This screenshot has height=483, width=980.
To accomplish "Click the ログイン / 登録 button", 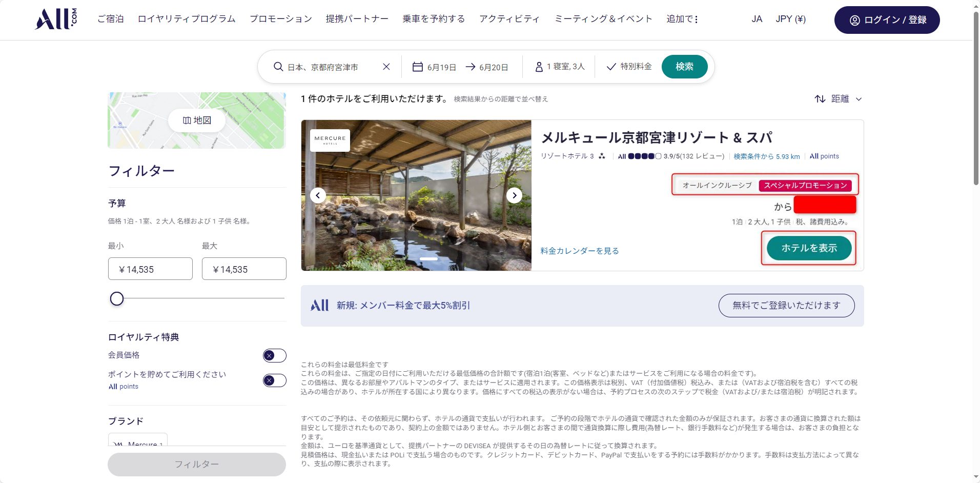I will pyautogui.click(x=887, y=20).
